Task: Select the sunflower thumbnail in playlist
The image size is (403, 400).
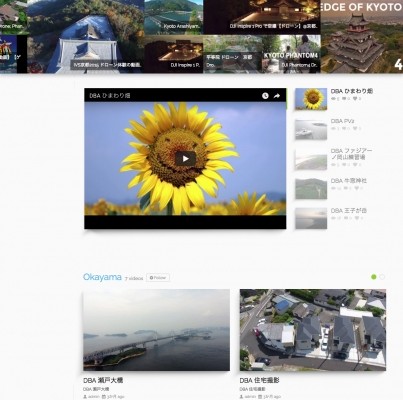Action: coord(311,99)
